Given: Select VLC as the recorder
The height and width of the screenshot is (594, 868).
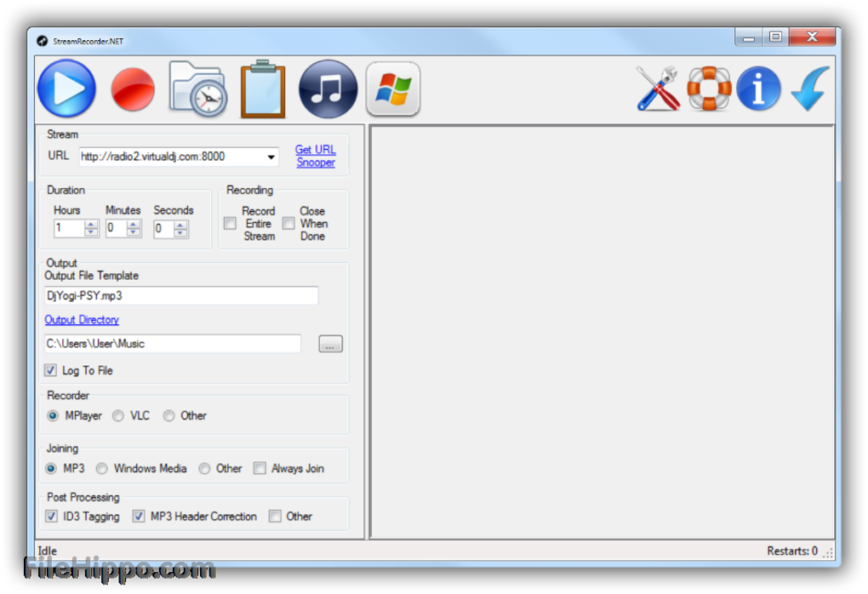Looking at the screenshot, I should (118, 416).
